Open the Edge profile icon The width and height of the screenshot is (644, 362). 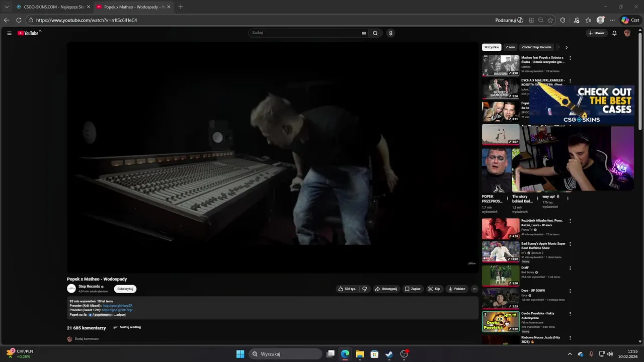click(600, 20)
